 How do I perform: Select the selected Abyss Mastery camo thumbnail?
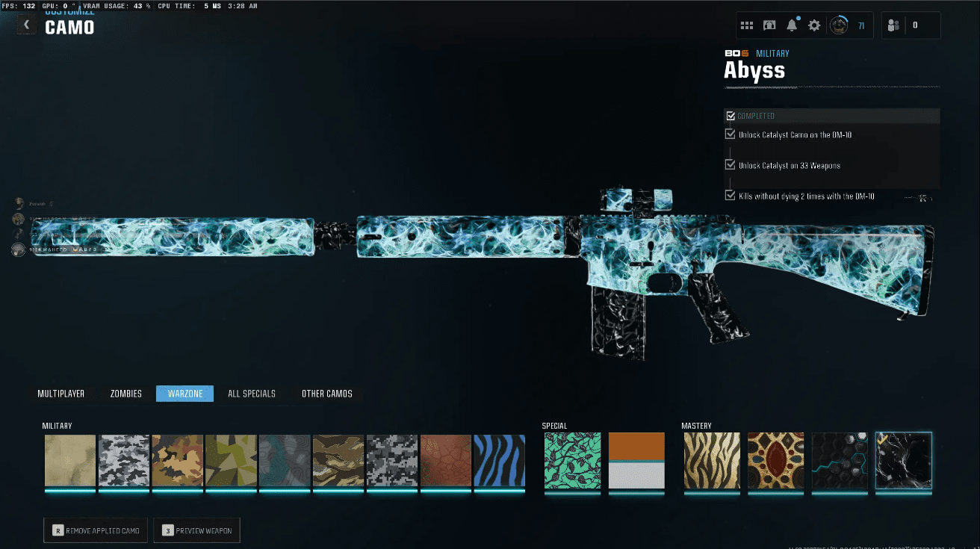click(x=904, y=461)
